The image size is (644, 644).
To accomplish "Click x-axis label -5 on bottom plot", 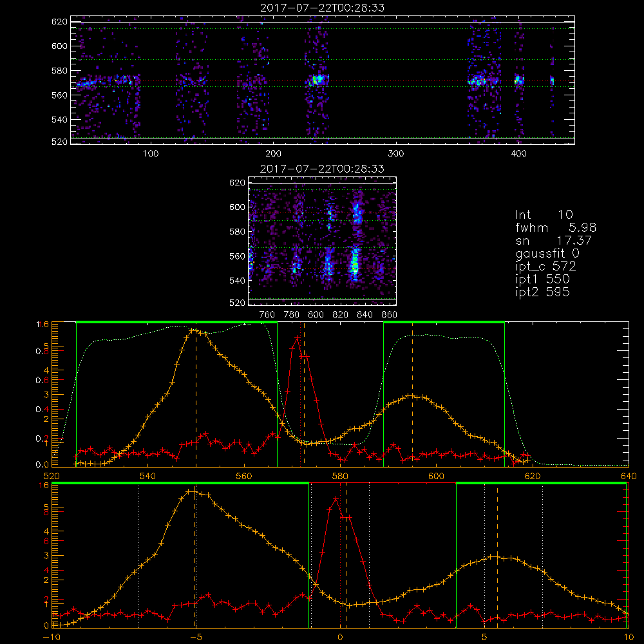I will (x=196, y=638).
